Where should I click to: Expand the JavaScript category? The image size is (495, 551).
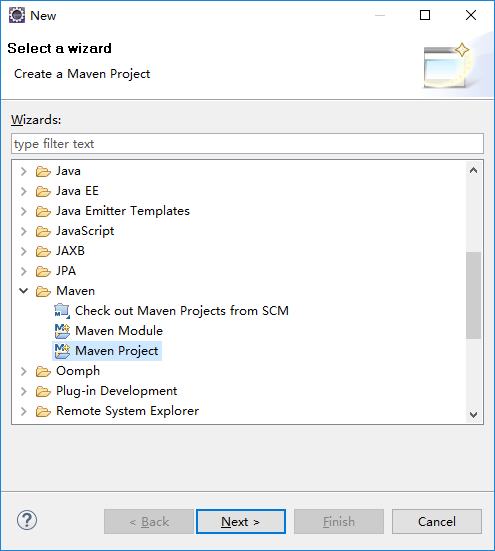(x=24, y=231)
